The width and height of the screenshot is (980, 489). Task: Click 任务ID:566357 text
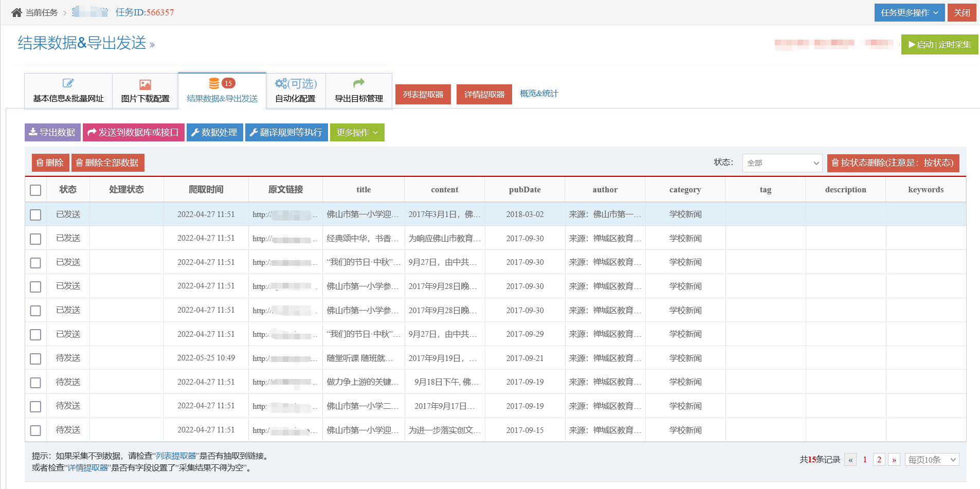(x=144, y=12)
